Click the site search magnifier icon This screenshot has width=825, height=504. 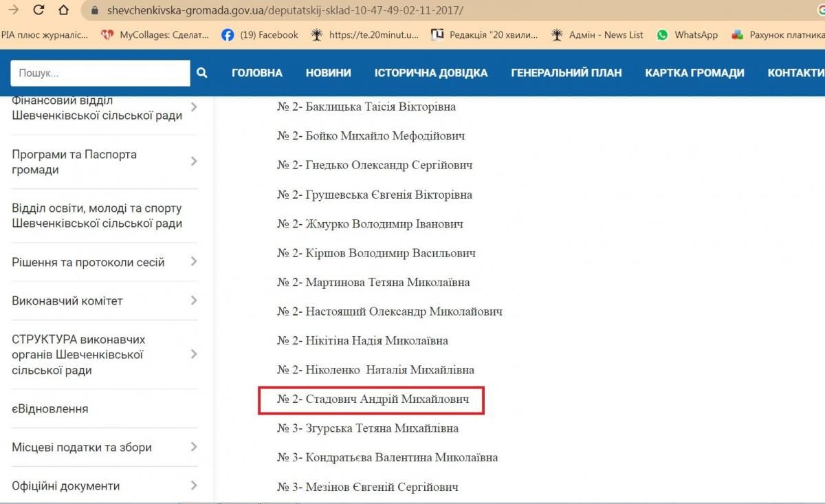coord(201,73)
